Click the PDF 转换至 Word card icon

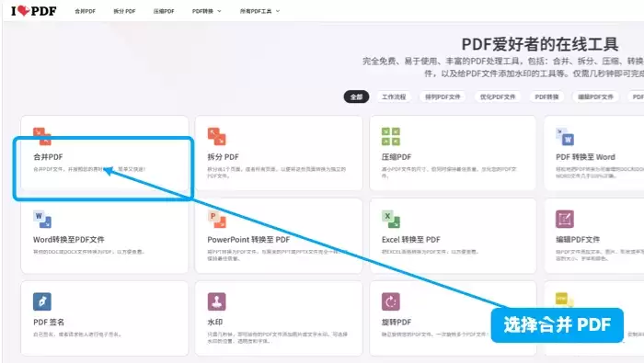(x=565, y=136)
